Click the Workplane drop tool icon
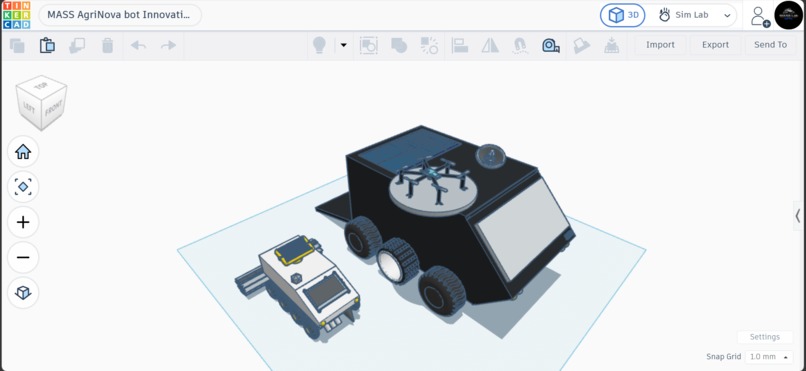 611,45
